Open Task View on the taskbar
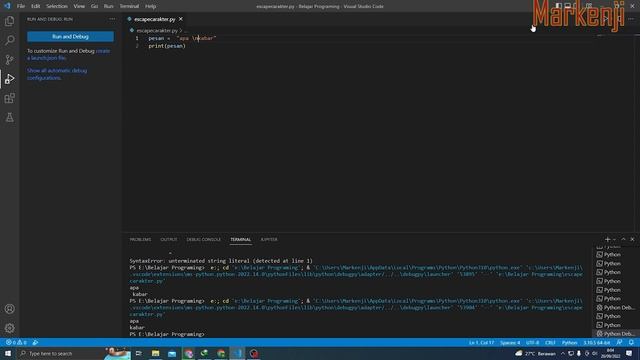This screenshot has height=360, width=640. [x=139, y=353]
